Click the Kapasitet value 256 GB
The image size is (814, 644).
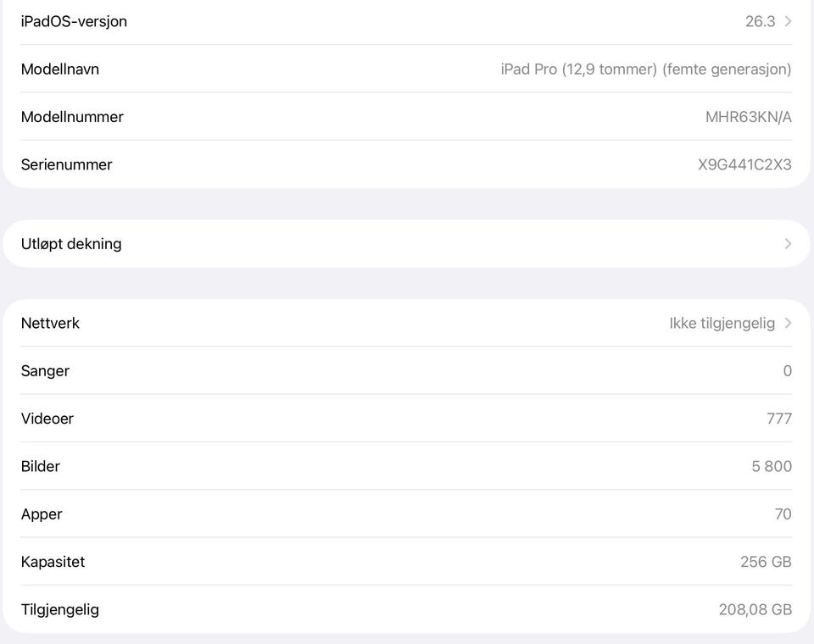766,562
